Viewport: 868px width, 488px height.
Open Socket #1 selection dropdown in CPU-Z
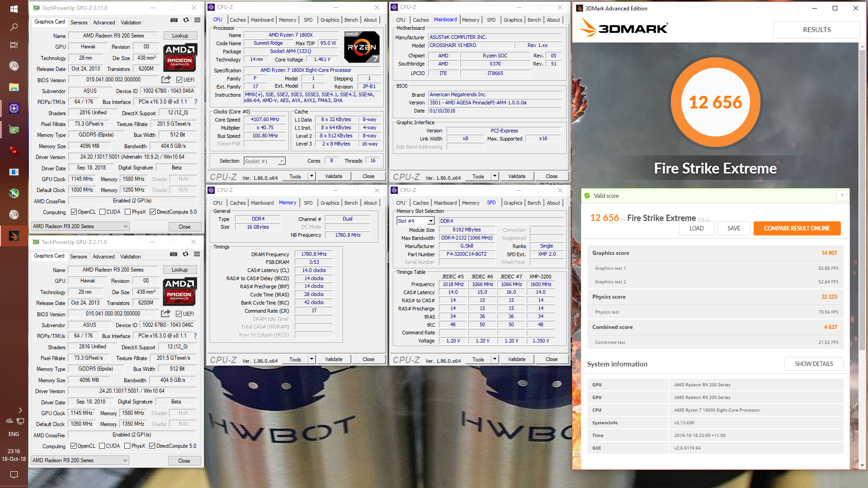pos(264,161)
